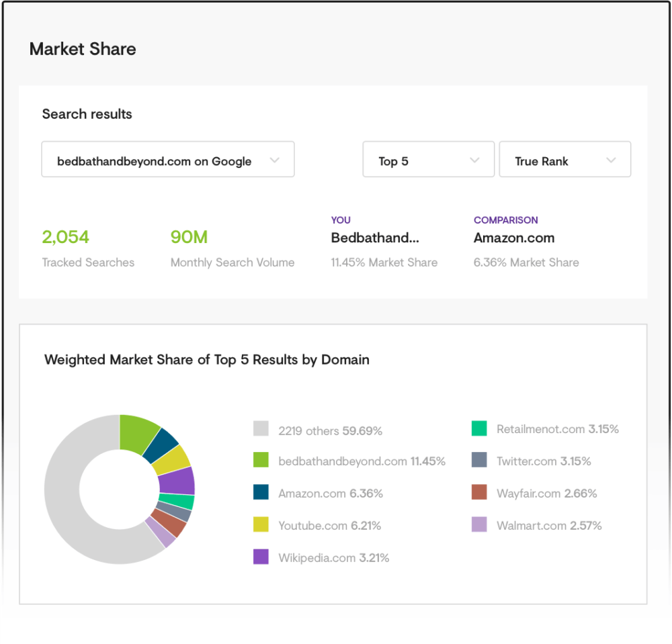This screenshot has height=644, width=672.
Task: Open the True Rank dropdown
Action: [565, 159]
